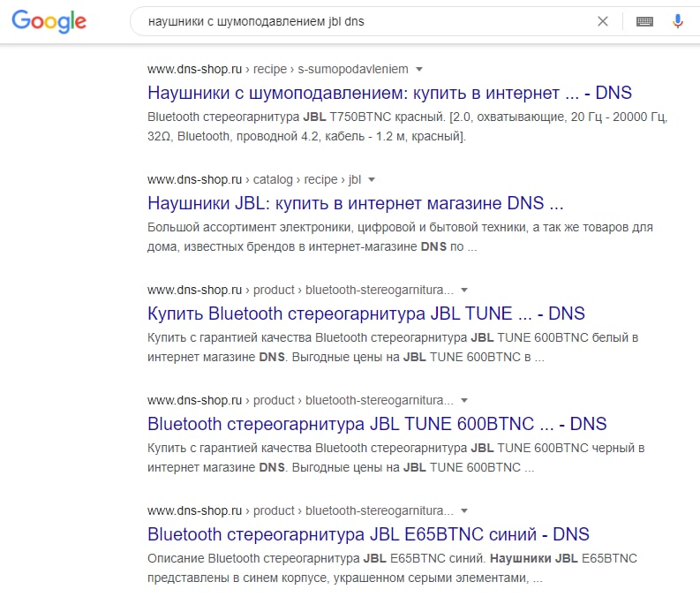Open 'Наушники с шумоподавлением: купить в интернет' result
Screen dimensions: 700x597
390,93
